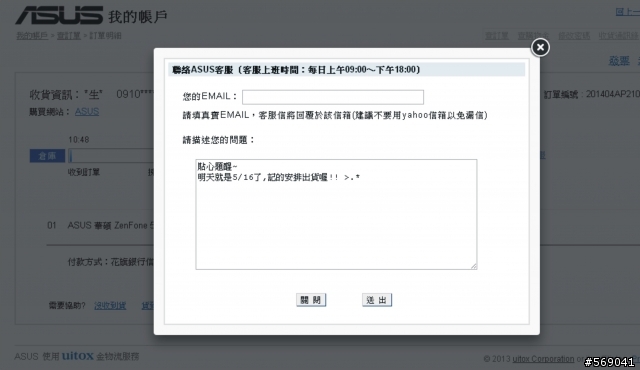Grab the textarea resize handle corner
This screenshot has height=370, width=640.
pyautogui.click(x=473, y=266)
